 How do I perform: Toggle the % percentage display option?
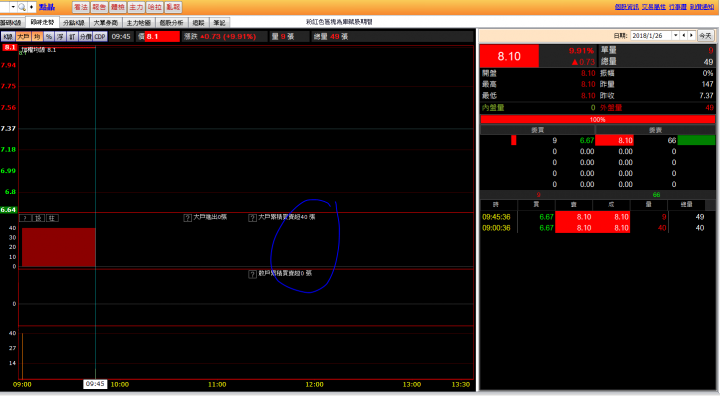[49, 37]
